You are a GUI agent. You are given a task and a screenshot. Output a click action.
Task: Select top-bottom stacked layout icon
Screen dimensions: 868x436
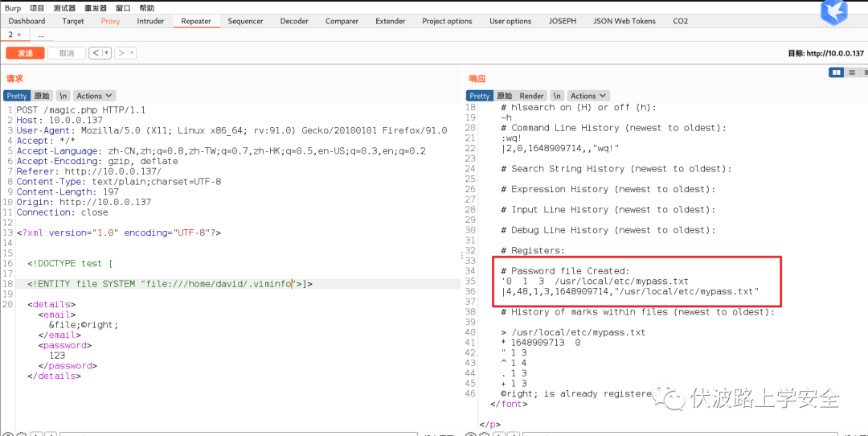coord(852,72)
